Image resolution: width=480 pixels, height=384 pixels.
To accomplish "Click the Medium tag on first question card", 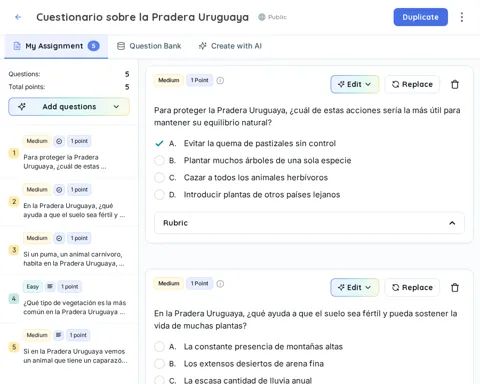I will click(169, 80).
